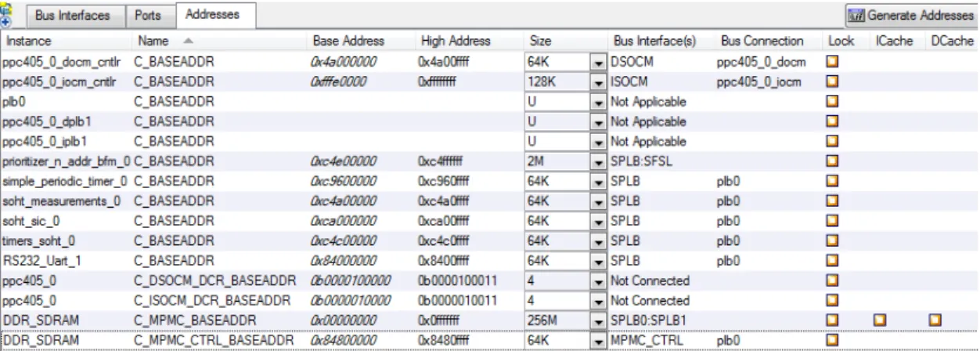This screenshot has width=980, height=351.
Task: Click the High Address column header
Action: pyautogui.click(x=456, y=41)
